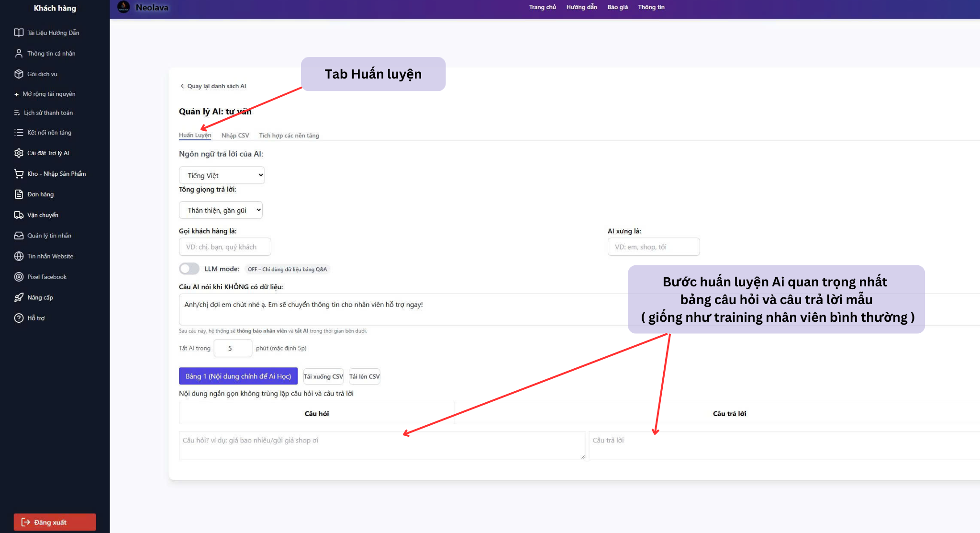Click the Câu hỏi input field
The width and height of the screenshot is (980, 533).
[x=381, y=445]
